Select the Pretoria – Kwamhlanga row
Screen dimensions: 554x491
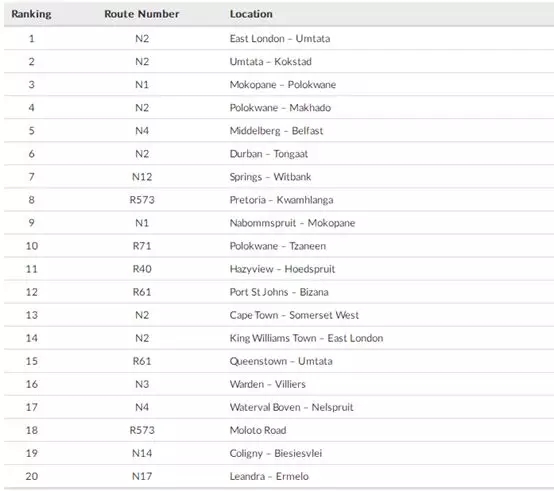[279, 200]
